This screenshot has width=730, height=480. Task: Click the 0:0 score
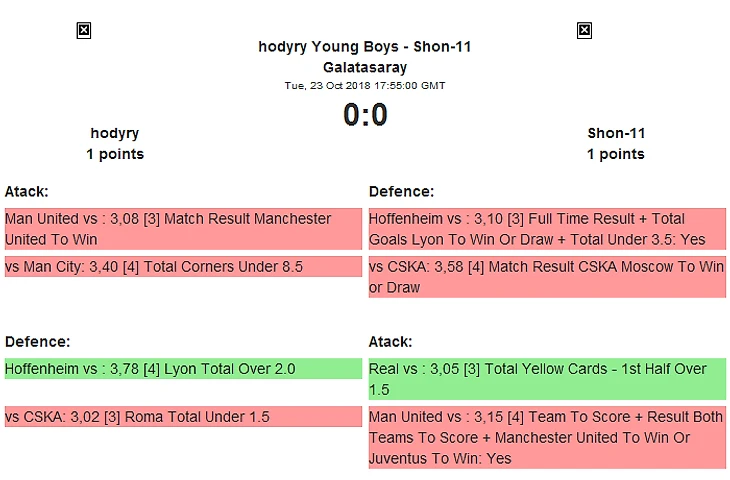[x=365, y=115]
